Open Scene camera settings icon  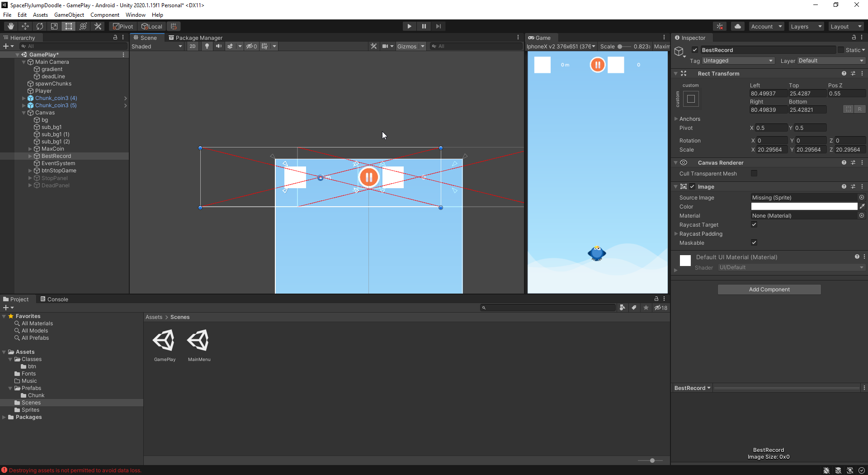point(385,46)
